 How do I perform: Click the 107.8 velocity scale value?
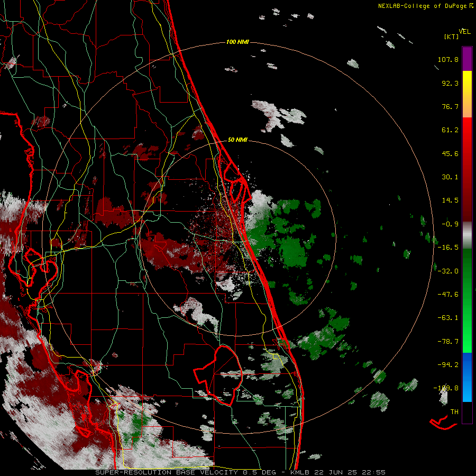pos(448,59)
